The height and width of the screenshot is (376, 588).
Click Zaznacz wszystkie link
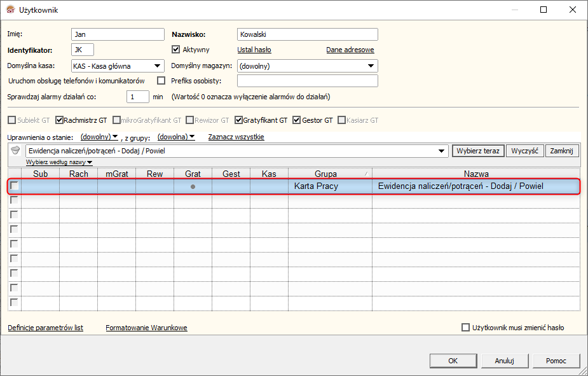236,137
